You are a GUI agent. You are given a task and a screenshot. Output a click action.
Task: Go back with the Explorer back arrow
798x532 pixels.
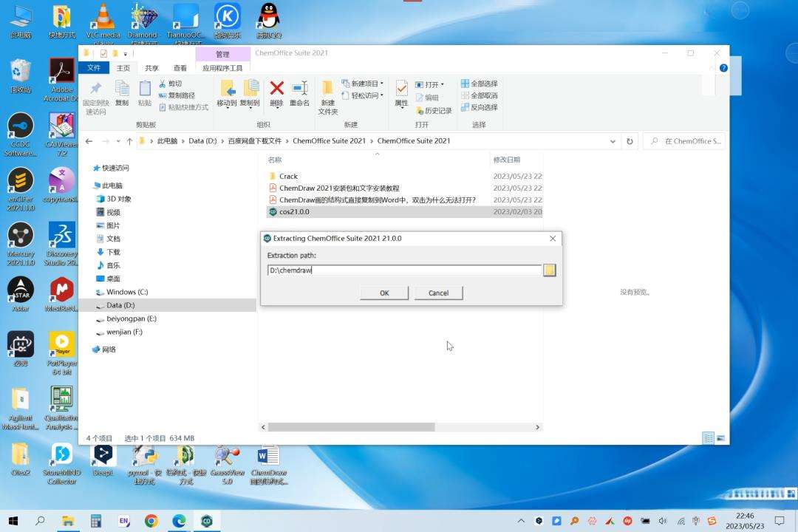[x=89, y=141]
